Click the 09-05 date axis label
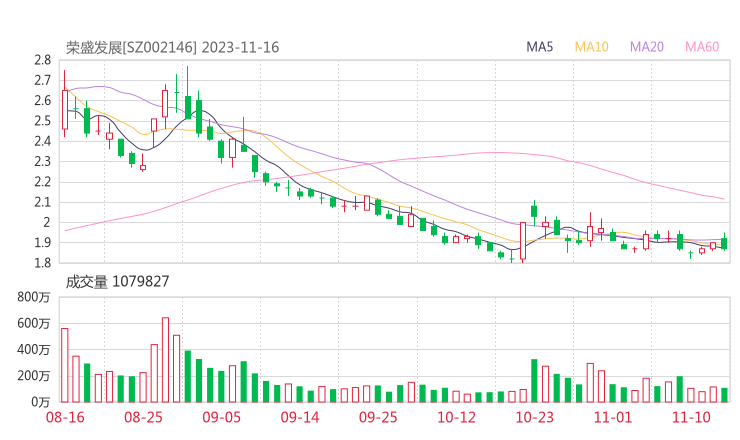This screenshot has width=740, height=440. pyautogui.click(x=221, y=417)
